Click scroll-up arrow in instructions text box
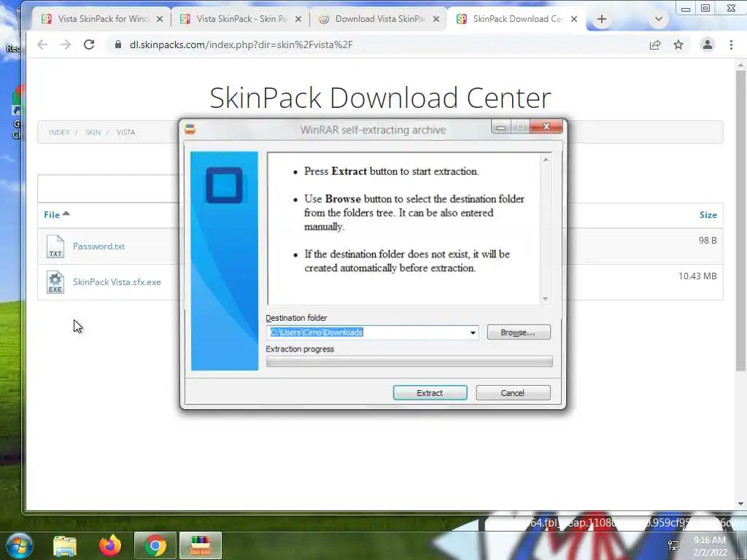The height and width of the screenshot is (560, 747). [546, 160]
